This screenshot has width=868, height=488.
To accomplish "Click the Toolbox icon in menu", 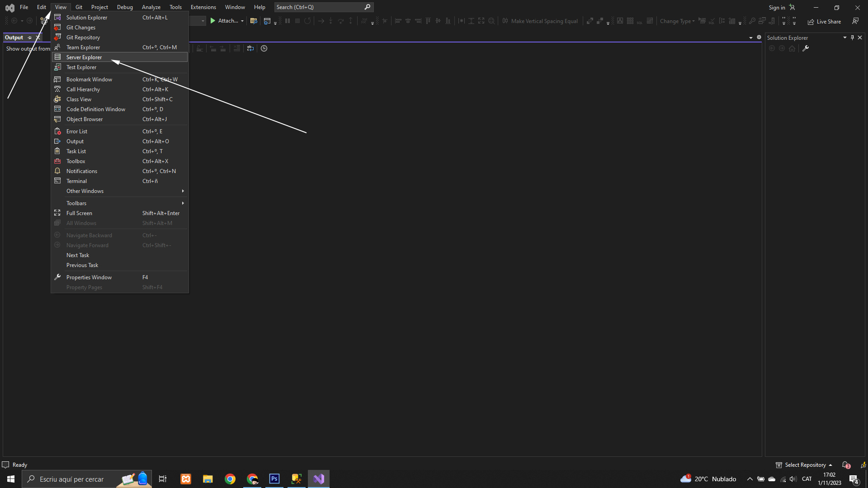I will coord(57,161).
